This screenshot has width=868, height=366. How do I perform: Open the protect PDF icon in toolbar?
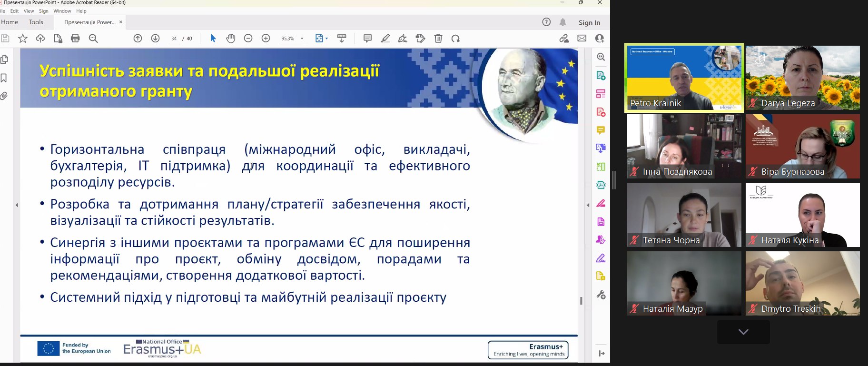click(58, 39)
